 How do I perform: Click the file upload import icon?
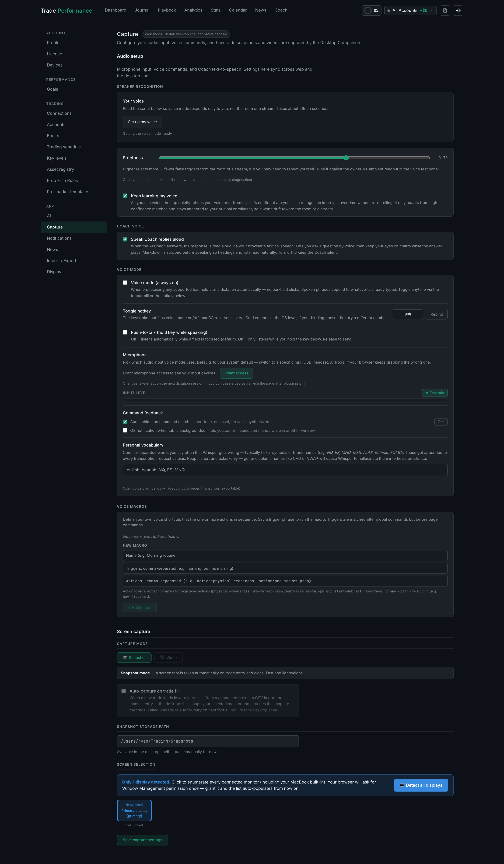pyautogui.click(x=445, y=11)
